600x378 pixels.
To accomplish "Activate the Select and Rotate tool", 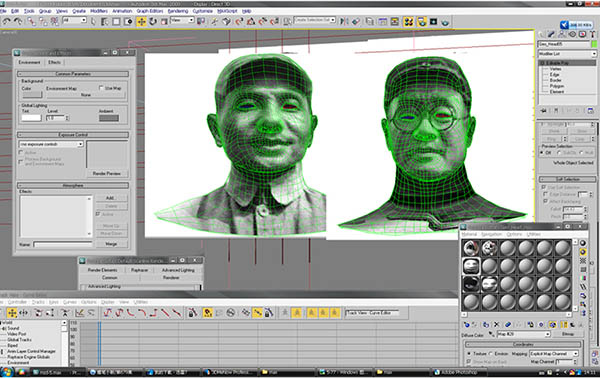I will coord(153,21).
